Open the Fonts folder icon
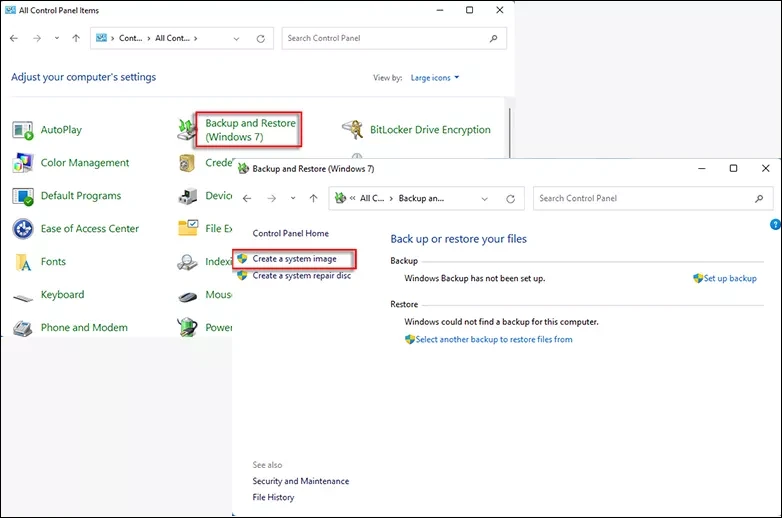The image size is (782, 518). [23, 262]
